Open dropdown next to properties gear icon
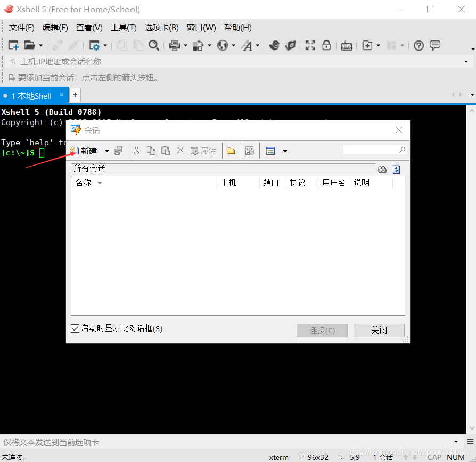476x462 pixels. tap(105, 46)
